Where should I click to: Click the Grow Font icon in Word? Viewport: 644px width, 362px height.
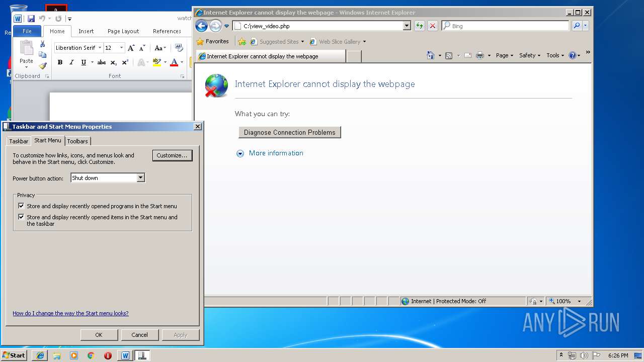click(131, 48)
